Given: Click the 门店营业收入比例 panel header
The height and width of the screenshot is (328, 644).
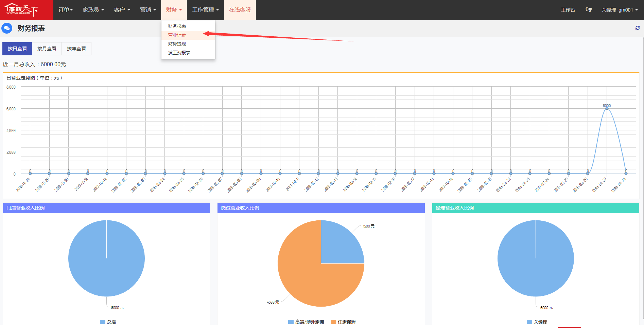Looking at the screenshot, I should pyautogui.click(x=106, y=208).
